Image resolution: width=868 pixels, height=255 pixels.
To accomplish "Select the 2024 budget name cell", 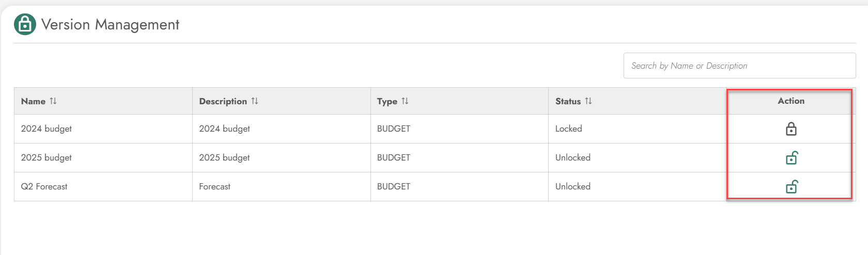I will pyautogui.click(x=103, y=129).
